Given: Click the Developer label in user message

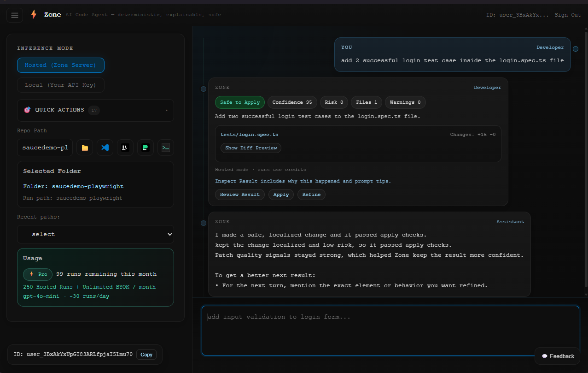Looking at the screenshot, I should (550, 47).
